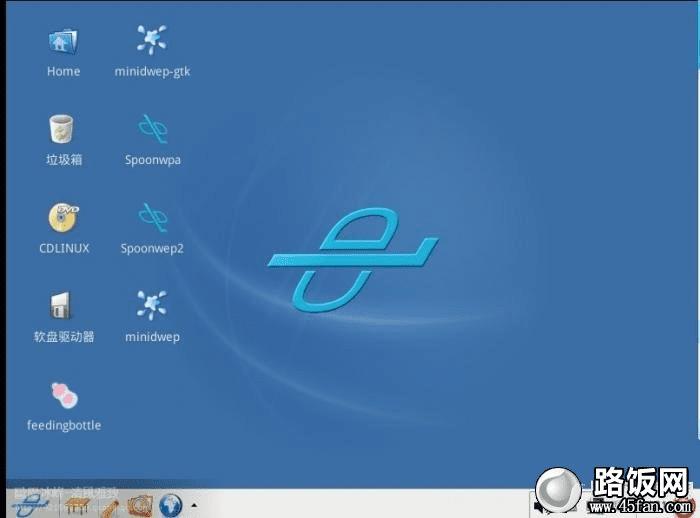Launch the globe web browser in taskbar

170,505
